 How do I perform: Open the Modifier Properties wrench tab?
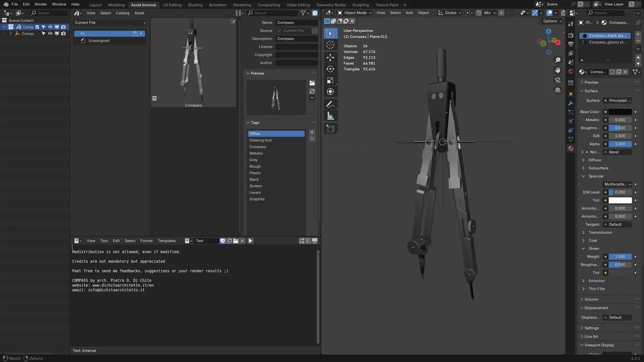click(x=571, y=103)
